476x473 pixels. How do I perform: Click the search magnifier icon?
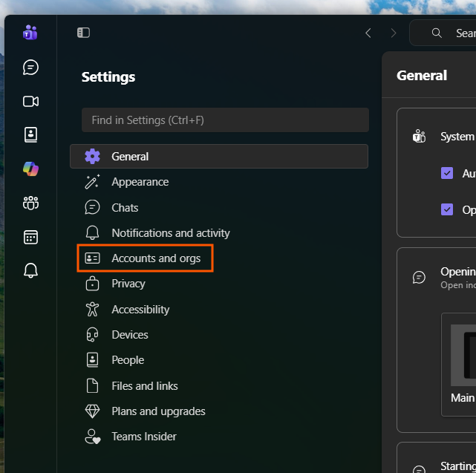pyautogui.click(x=437, y=33)
